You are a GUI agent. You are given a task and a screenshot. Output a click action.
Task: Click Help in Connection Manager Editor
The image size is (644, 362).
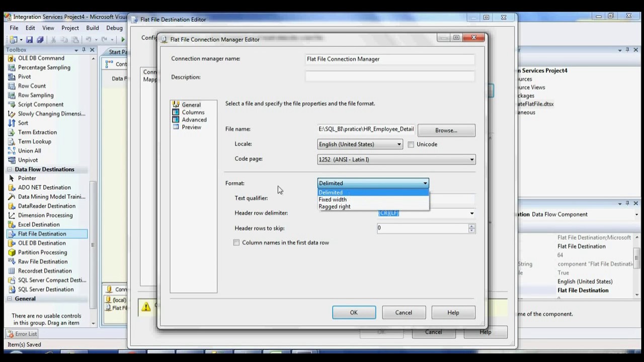(453, 313)
